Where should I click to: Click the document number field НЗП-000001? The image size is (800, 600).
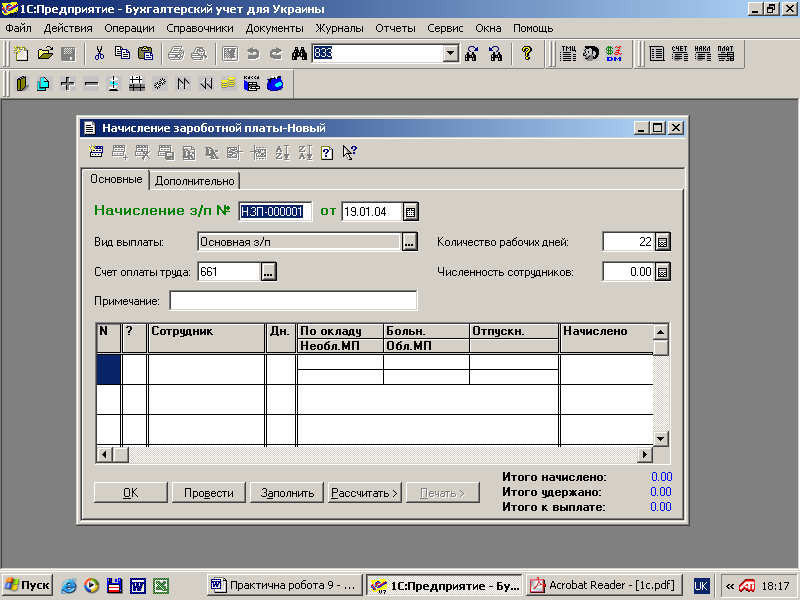pyautogui.click(x=275, y=212)
